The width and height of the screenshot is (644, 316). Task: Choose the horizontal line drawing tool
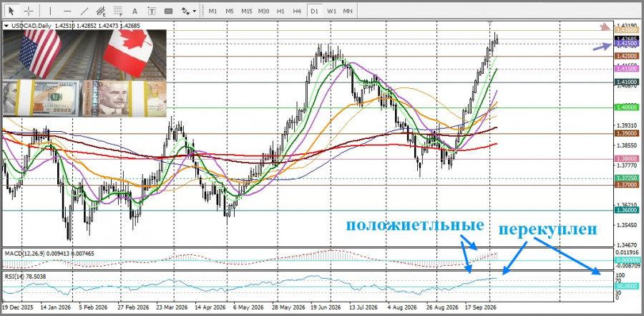click(68, 11)
